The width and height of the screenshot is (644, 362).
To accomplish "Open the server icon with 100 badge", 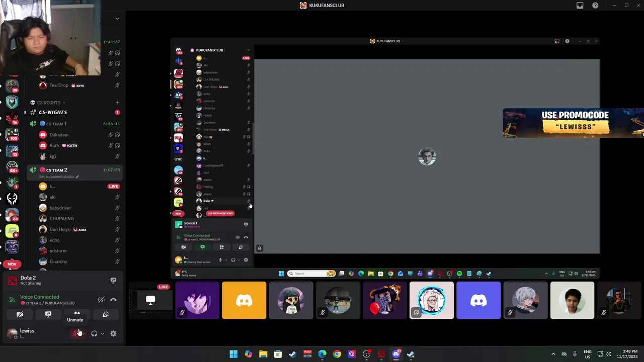I will click(12, 134).
